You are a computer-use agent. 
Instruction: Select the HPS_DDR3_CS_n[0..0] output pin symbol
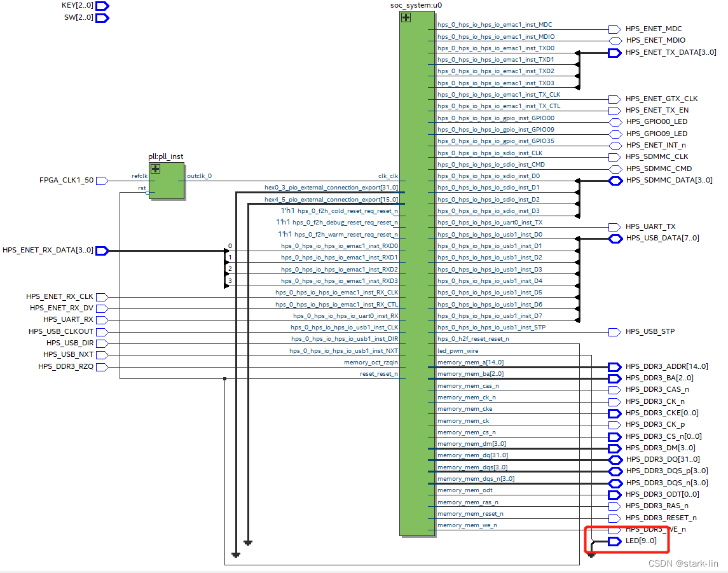[615, 437]
